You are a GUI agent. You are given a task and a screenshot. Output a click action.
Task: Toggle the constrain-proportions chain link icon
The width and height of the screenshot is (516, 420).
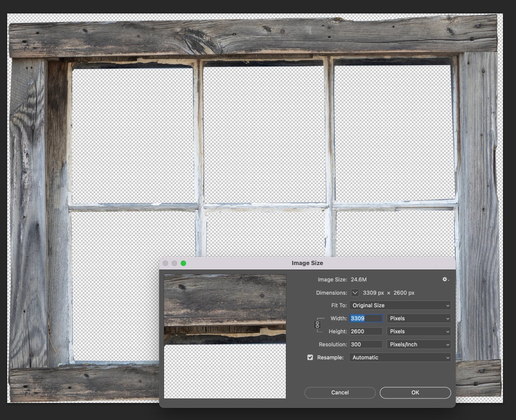(x=317, y=325)
